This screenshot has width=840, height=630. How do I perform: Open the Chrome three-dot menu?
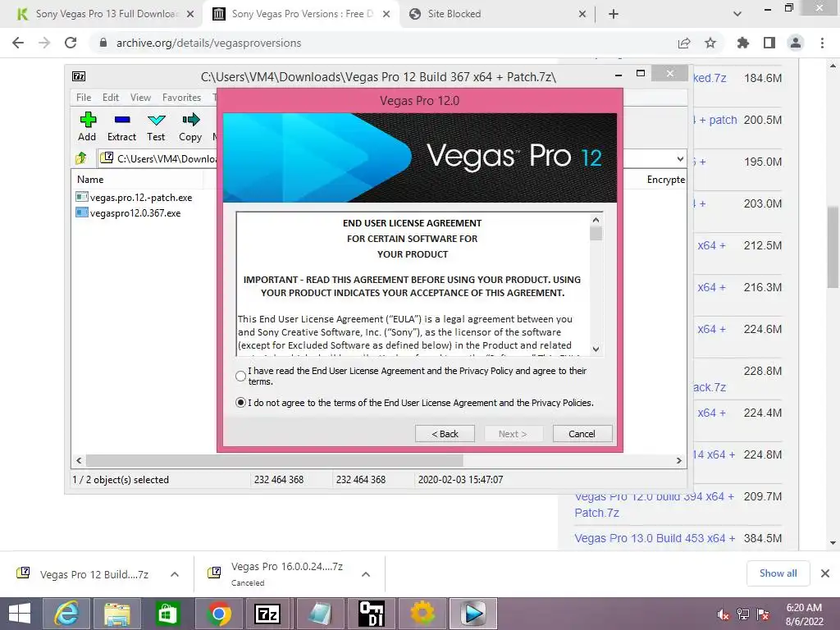(x=822, y=43)
